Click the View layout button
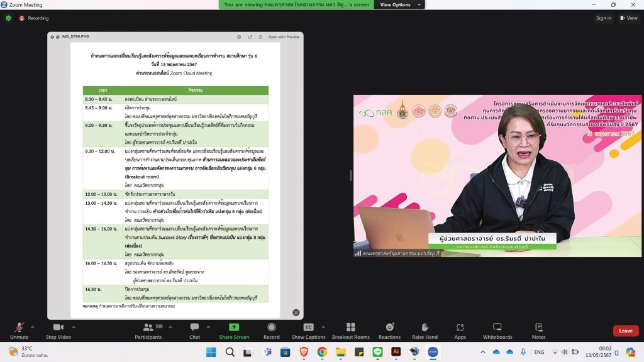This screenshot has height=362, width=644. point(629,18)
